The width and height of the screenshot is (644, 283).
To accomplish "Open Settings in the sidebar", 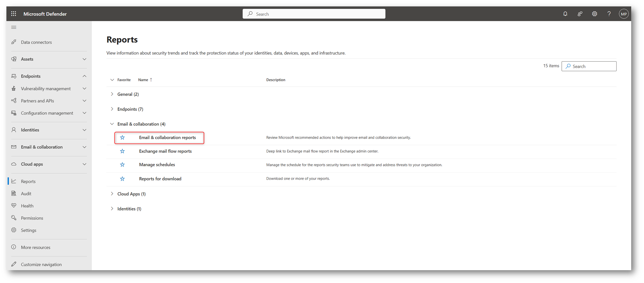I will pyautogui.click(x=29, y=230).
